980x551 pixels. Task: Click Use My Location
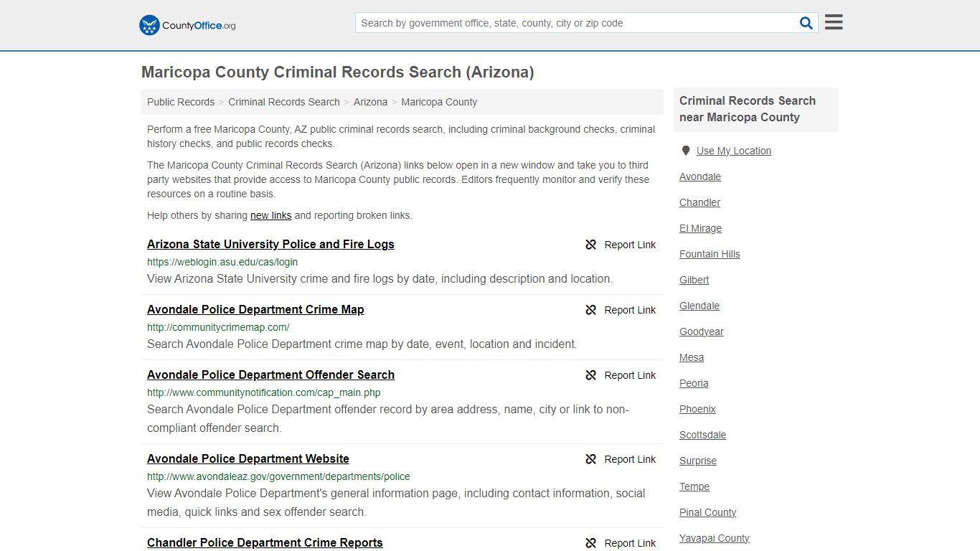734,151
